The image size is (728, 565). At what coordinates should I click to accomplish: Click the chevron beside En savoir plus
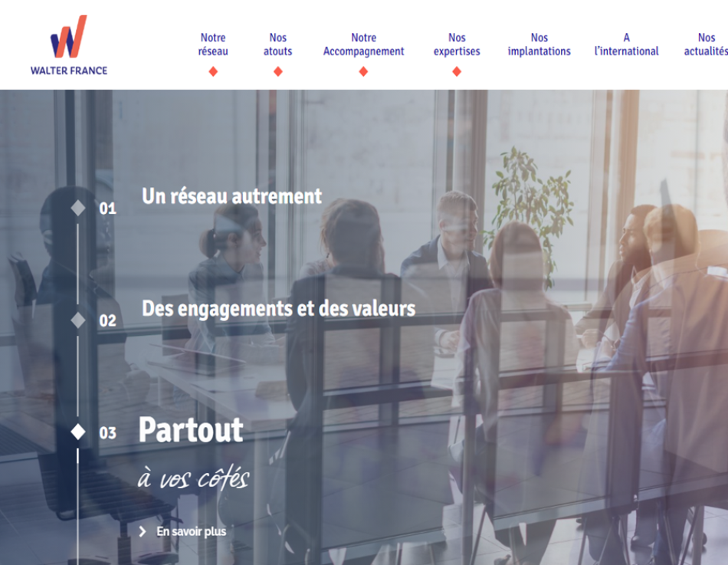tap(143, 531)
